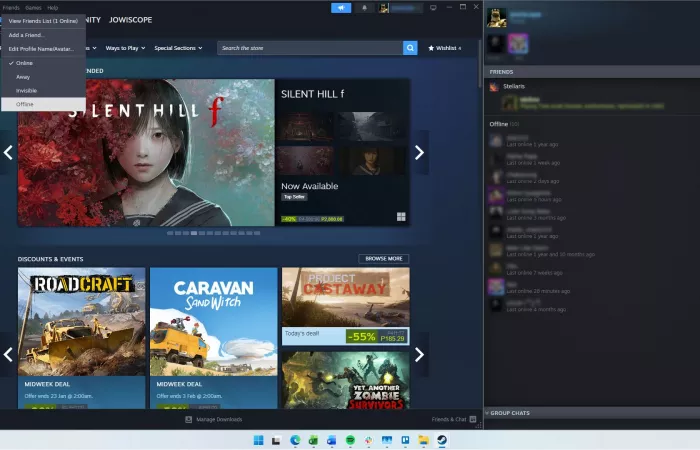Choose Add a Friend from menu
Image resolution: width=700 pixels, height=450 pixels.
coord(27,35)
